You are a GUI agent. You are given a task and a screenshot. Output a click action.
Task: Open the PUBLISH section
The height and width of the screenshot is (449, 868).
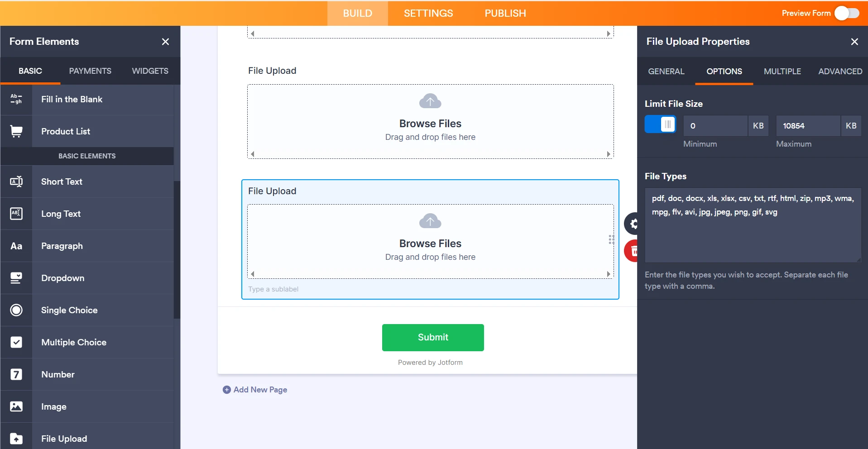click(505, 13)
